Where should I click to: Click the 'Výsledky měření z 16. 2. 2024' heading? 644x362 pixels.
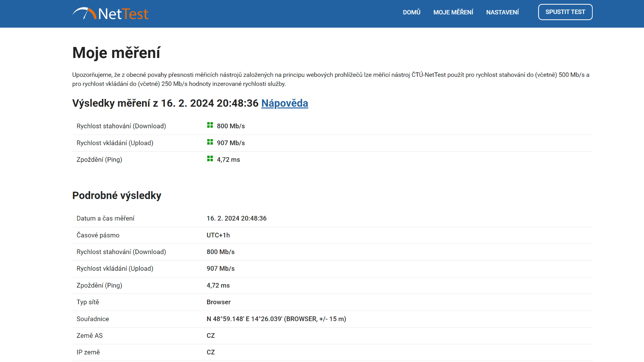(x=165, y=103)
